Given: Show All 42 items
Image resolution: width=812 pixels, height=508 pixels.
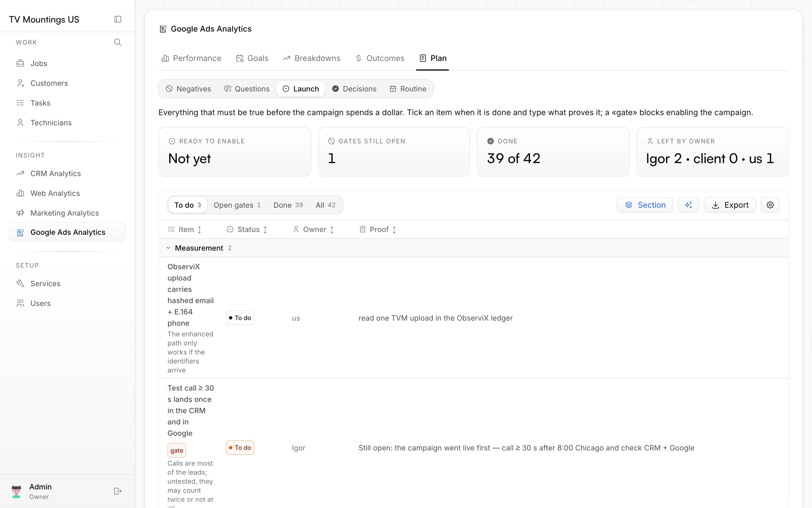Looking at the screenshot, I should pos(325,205).
